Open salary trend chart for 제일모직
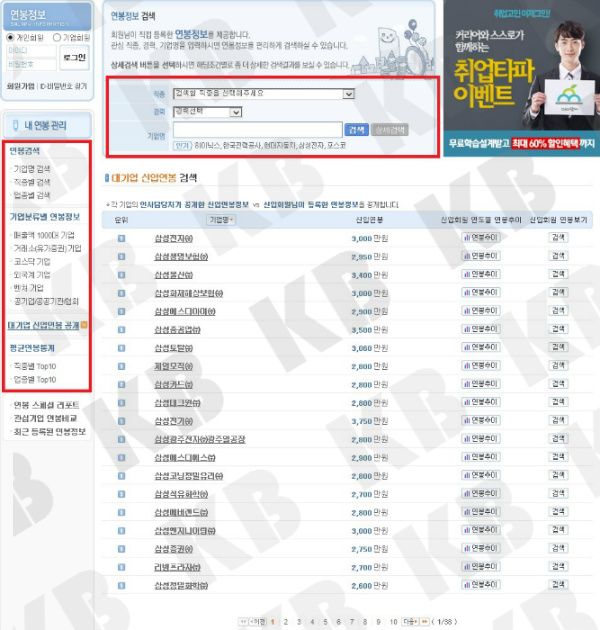Viewport: 600px width, 630px height. [481, 366]
